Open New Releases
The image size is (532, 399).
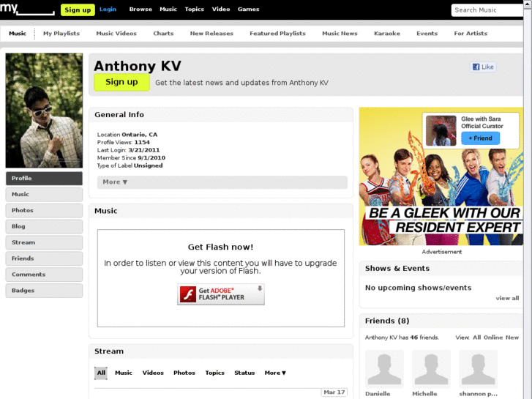[211, 33]
